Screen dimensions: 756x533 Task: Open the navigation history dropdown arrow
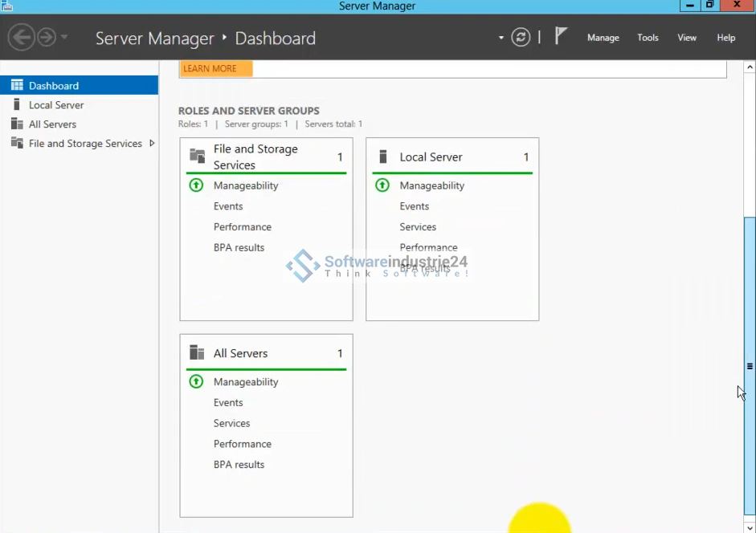point(64,37)
